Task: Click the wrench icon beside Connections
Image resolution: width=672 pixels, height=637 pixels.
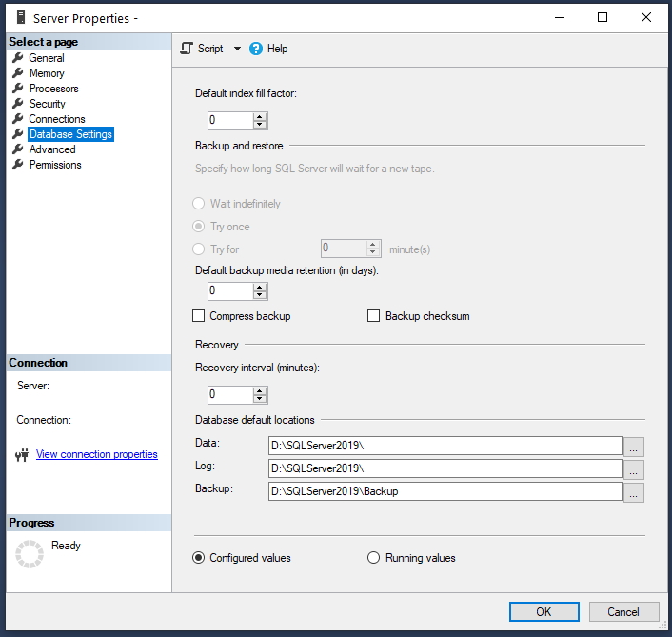Action: coord(17,119)
